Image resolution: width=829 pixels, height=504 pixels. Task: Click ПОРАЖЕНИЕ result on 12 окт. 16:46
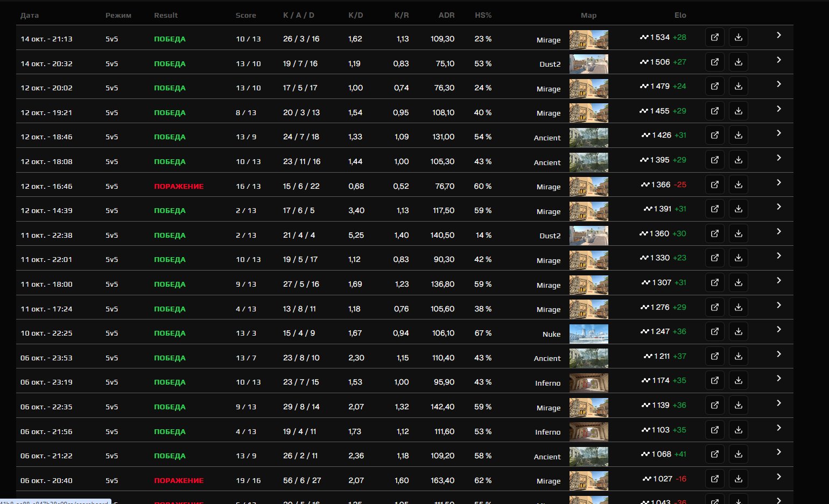[179, 187]
